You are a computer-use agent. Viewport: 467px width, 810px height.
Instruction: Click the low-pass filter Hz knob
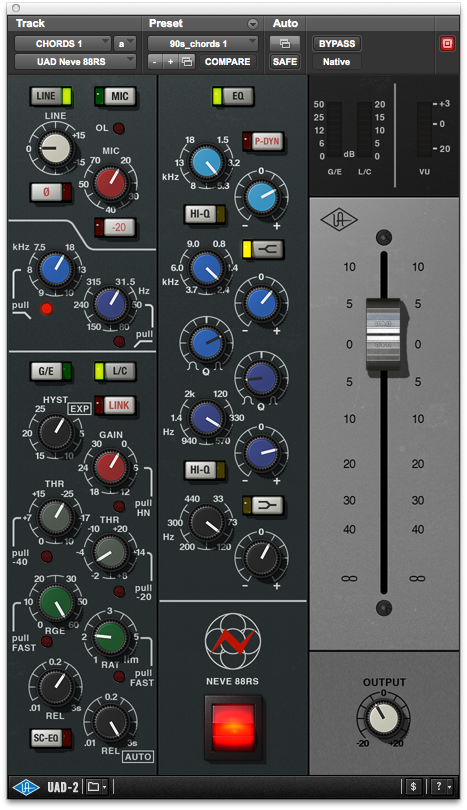coord(111,304)
